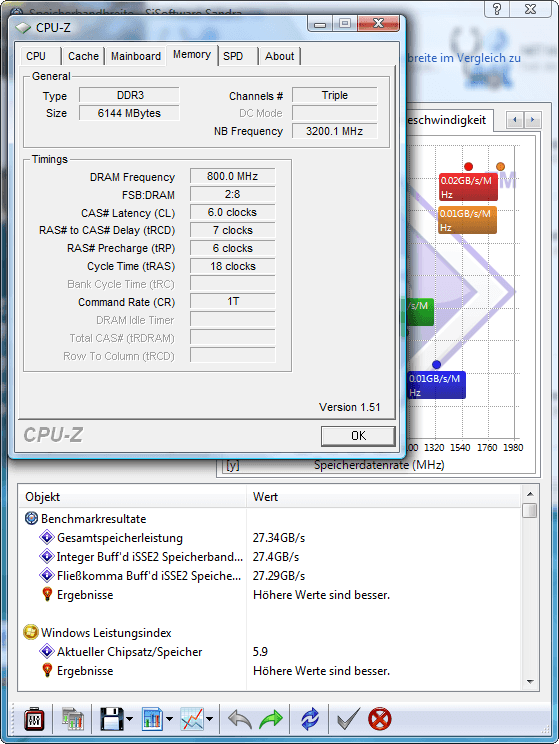Click the Speicherdatenrate (MHz) axis label

[379, 465]
